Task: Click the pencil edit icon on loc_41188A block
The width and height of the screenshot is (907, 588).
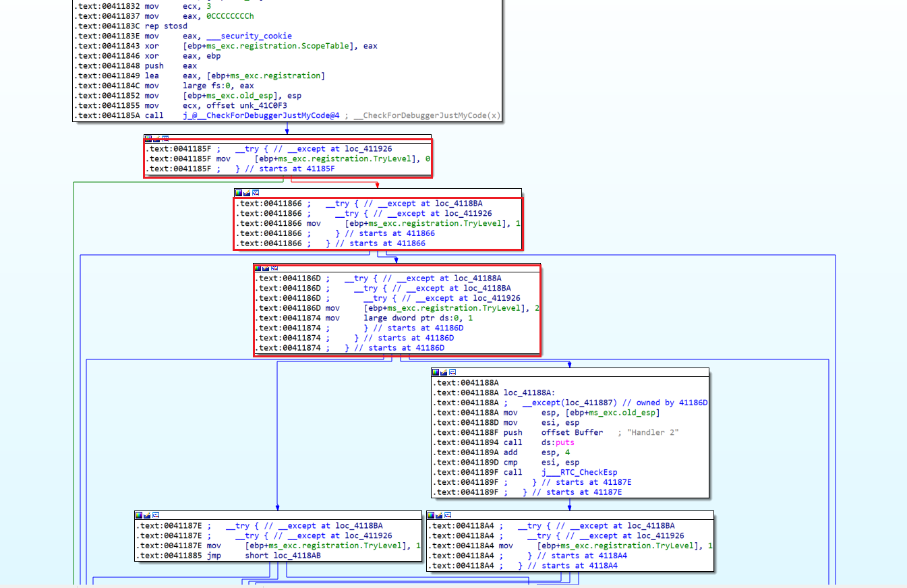Action: coord(444,372)
